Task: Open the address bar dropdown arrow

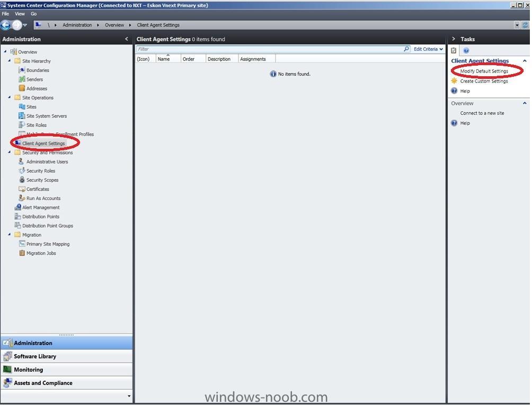Action: click(x=517, y=25)
